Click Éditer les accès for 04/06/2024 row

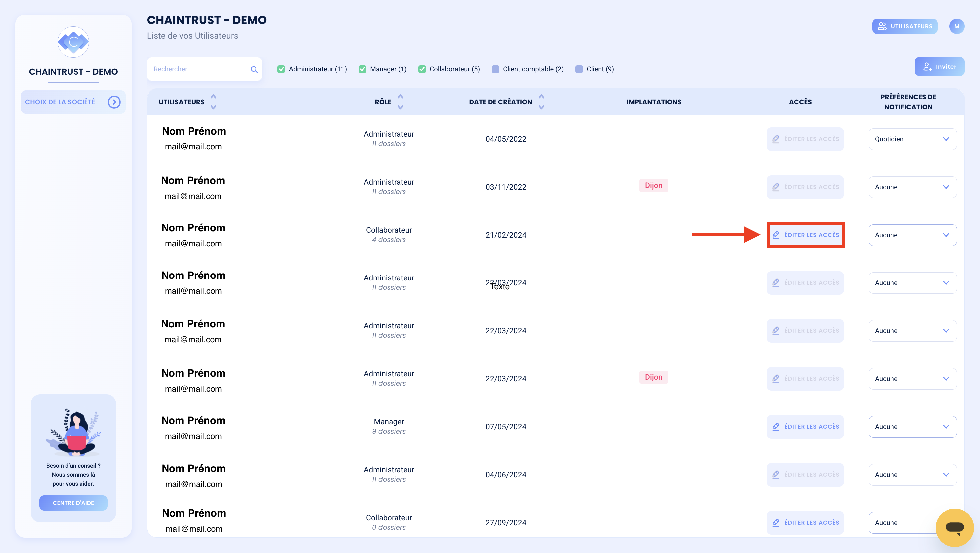(805, 475)
